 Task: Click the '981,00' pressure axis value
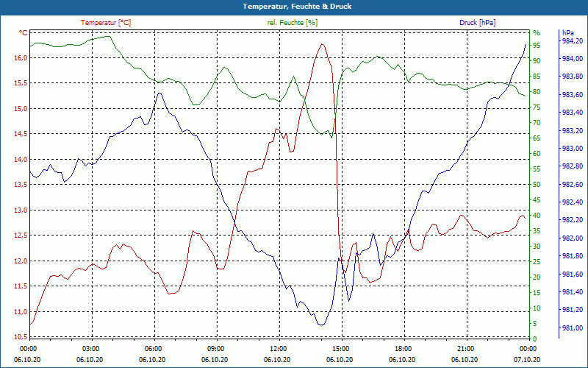[x=573, y=328]
